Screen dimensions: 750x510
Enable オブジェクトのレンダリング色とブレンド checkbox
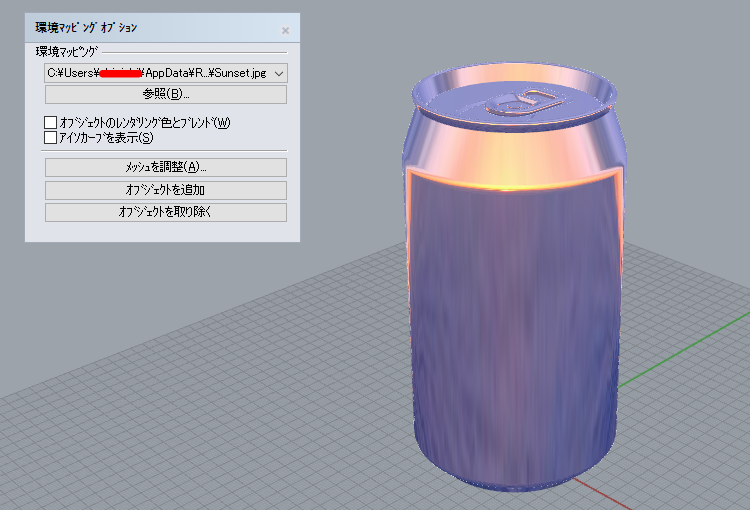51,122
